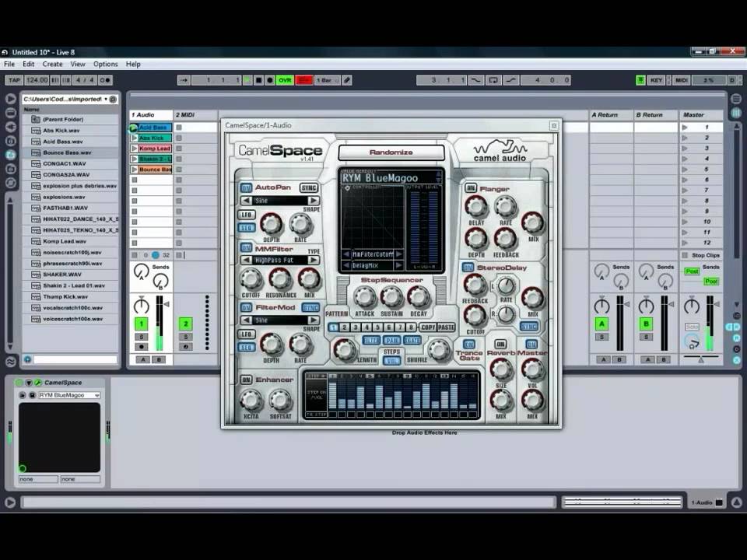Viewport: 747px width, 560px height.
Task: Toggle the KEY map mode switch
Action: pyautogui.click(x=657, y=80)
